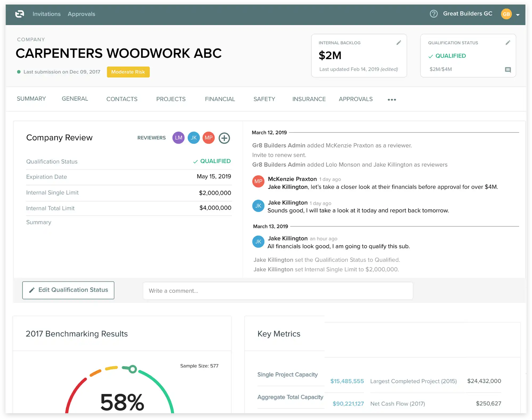
Task: Click the app logo in the top bar
Action: [20, 14]
